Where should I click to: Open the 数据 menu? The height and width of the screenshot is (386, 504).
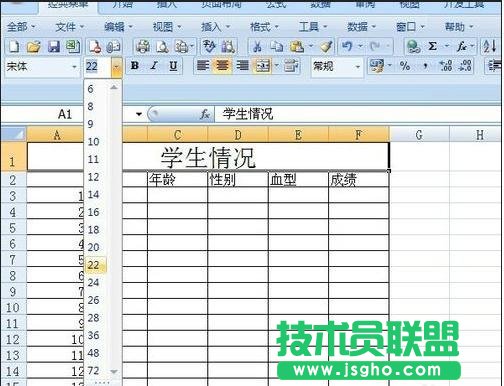[361, 27]
